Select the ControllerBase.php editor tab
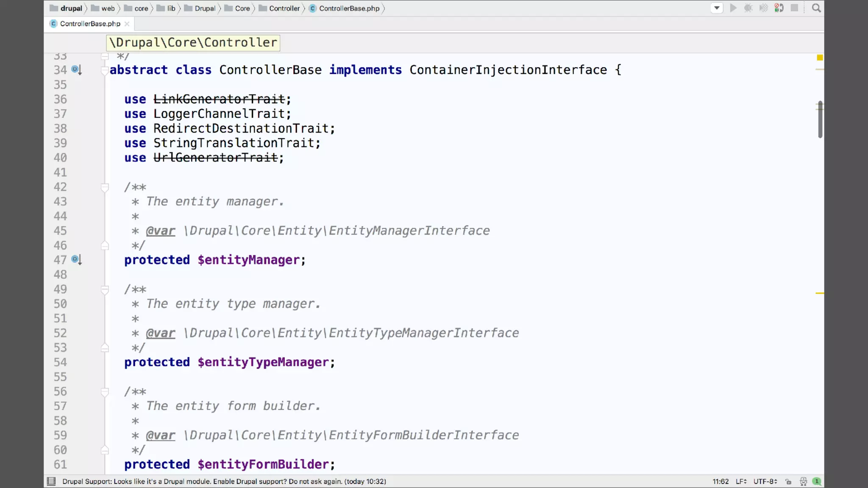The image size is (868, 488). pyautogui.click(x=90, y=24)
